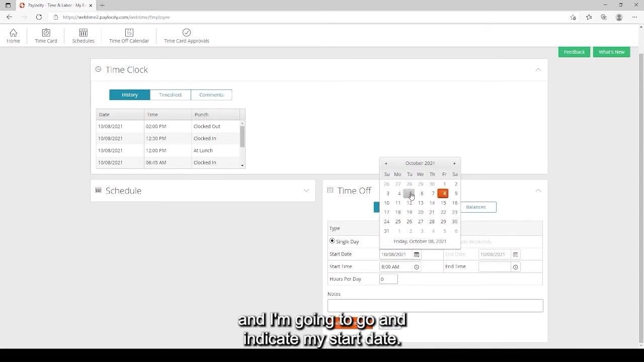Choose October 15 in the calendar

[x=443, y=203]
